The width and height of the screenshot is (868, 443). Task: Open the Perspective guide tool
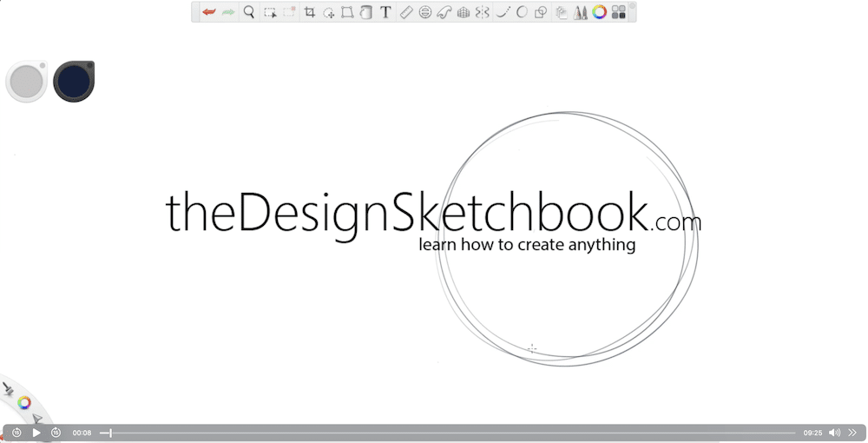[464, 12]
